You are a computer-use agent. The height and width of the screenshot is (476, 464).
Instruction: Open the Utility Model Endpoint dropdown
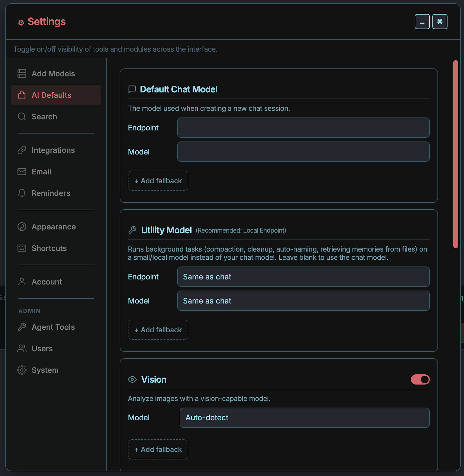coord(303,277)
